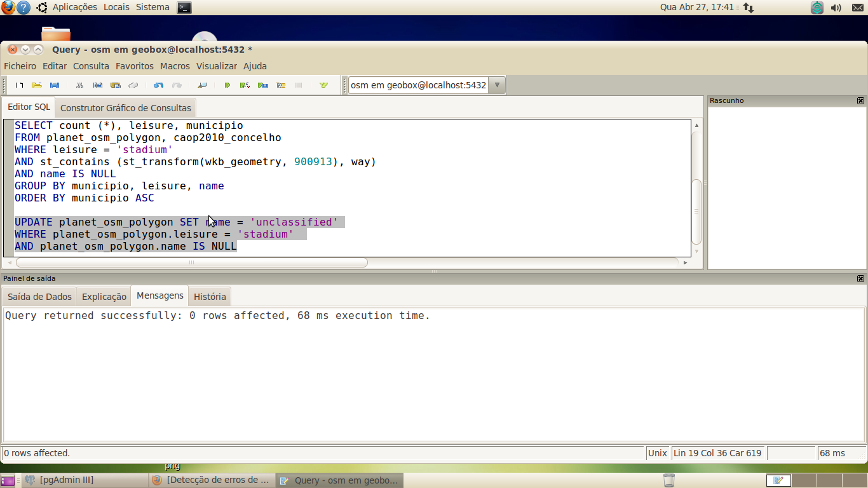Click the Explain query toolbar icon
The width and height of the screenshot is (868, 488).
(x=281, y=85)
